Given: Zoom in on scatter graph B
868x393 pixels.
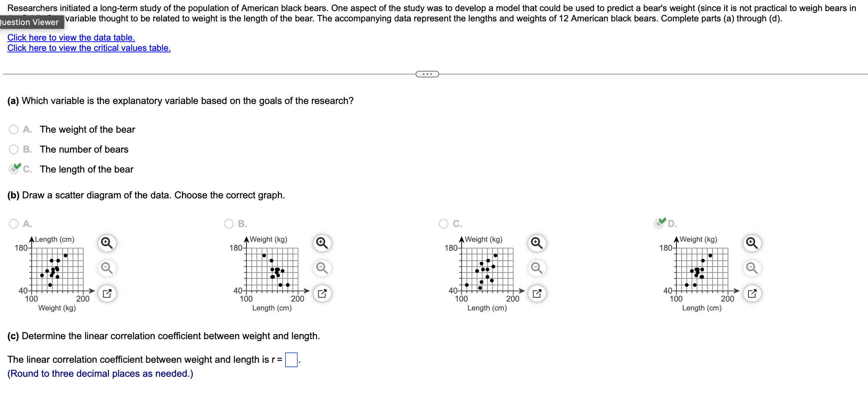Looking at the screenshot, I should click(321, 243).
